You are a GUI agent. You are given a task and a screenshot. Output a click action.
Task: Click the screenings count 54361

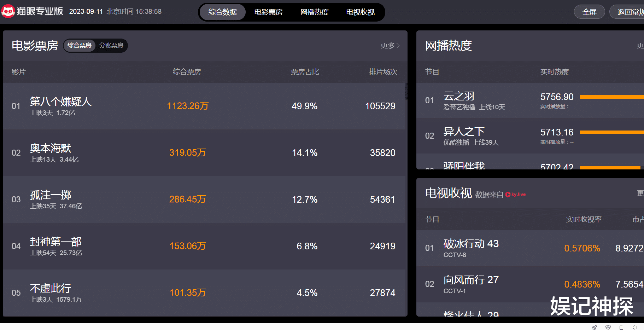click(x=383, y=199)
